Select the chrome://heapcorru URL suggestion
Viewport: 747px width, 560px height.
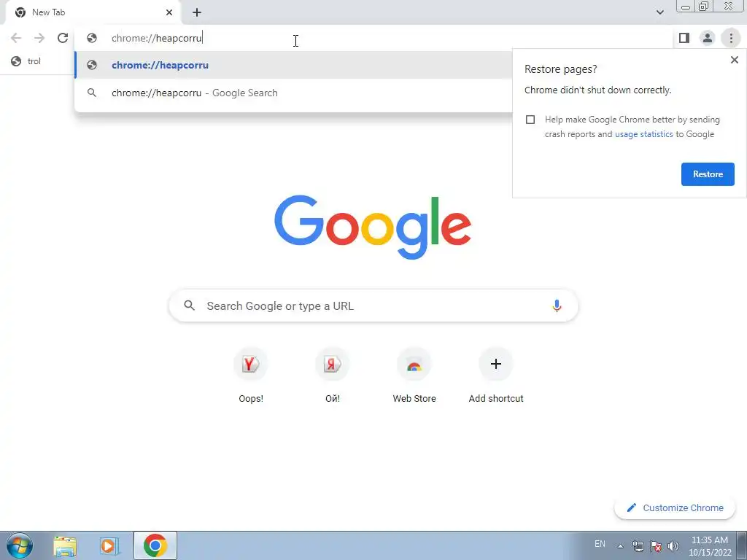[293, 65]
